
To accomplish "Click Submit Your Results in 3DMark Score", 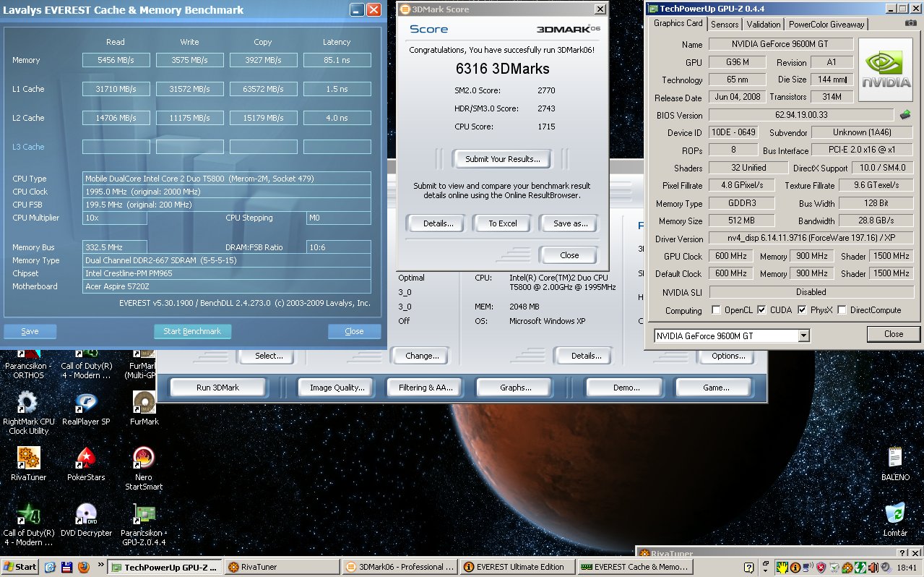I will click(x=502, y=159).
